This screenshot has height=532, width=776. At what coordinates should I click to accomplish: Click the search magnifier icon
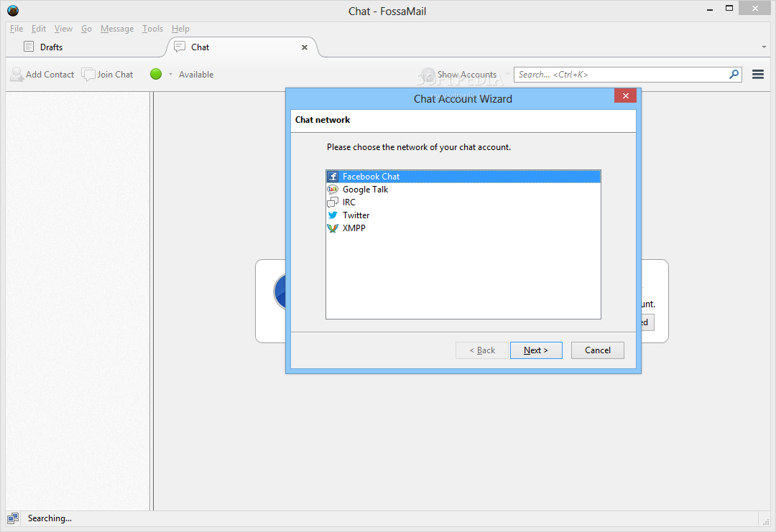(734, 74)
